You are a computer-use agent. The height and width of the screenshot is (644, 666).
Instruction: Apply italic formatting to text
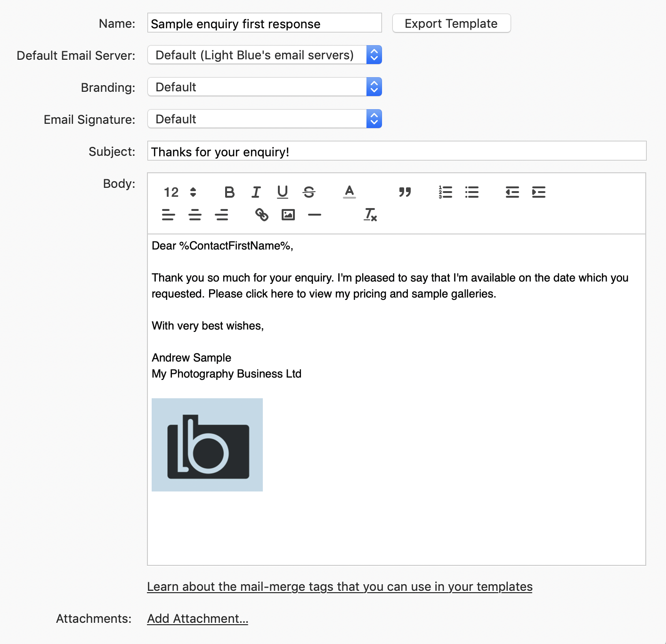256,192
